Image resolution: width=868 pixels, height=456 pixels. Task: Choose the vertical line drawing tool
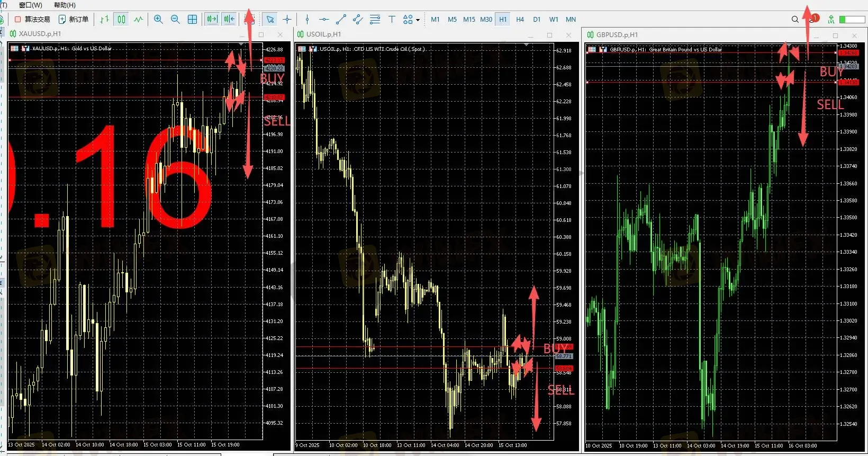(x=307, y=20)
